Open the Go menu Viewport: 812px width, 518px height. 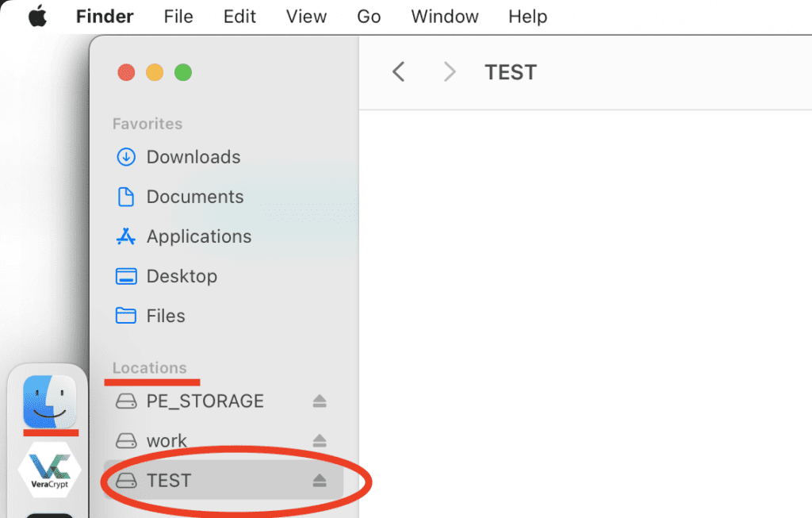click(x=369, y=17)
